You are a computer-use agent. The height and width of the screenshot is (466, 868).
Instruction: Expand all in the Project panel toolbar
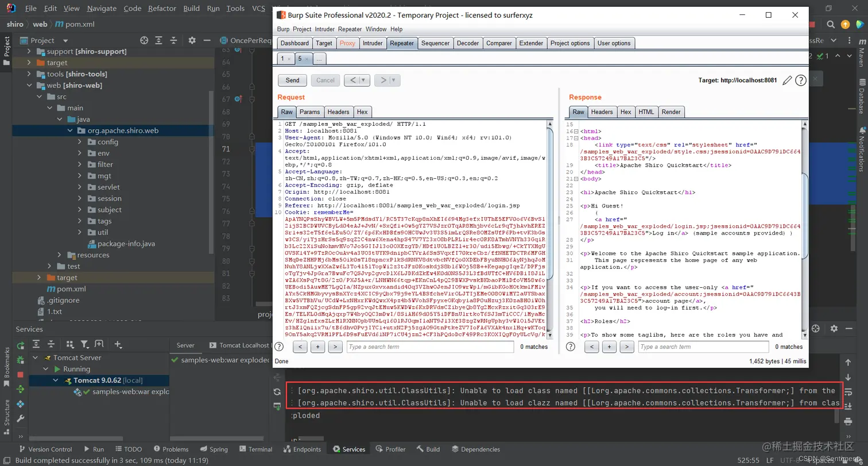pyautogui.click(x=160, y=40)
